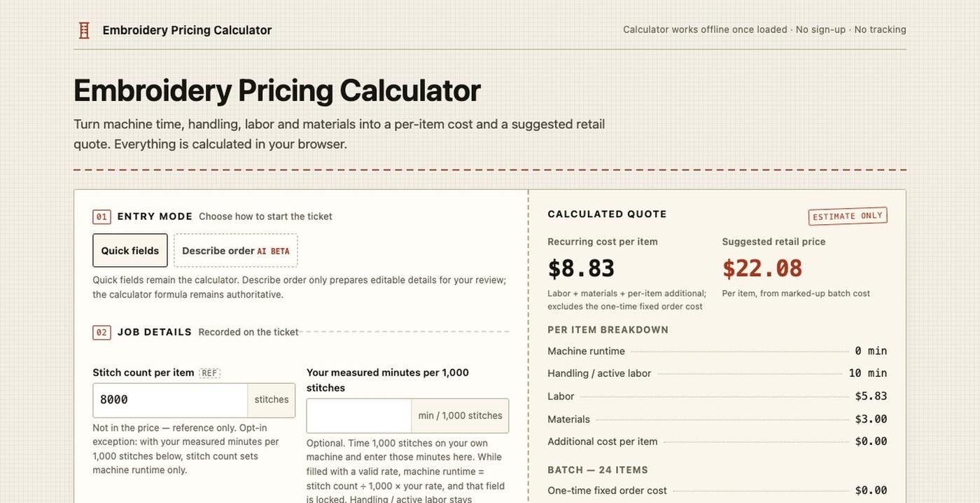Screen dimensions: 980x503
Task: Click the 02 step badge by Job Details
Action: 101,333
